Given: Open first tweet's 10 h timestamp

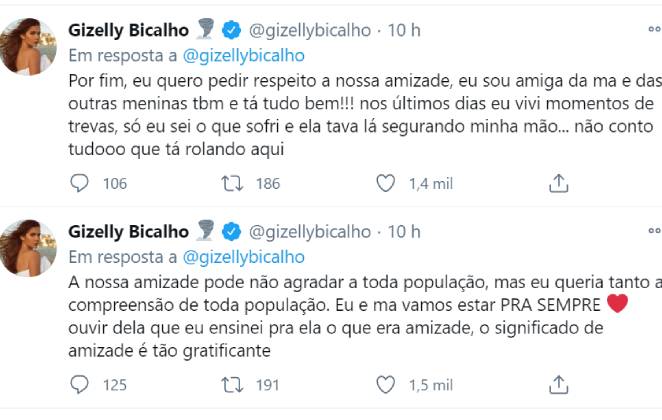Looking at the screenshot, I should click(403, 29).
